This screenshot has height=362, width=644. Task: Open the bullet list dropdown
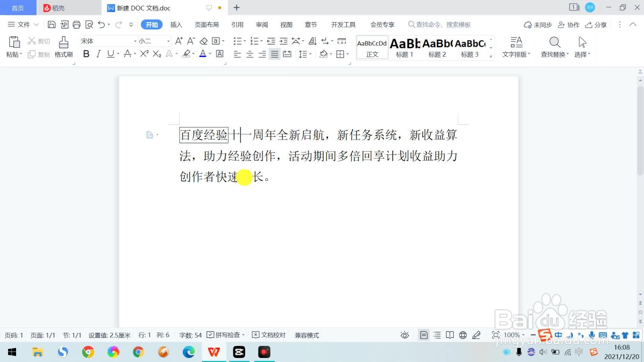(244, 41)
